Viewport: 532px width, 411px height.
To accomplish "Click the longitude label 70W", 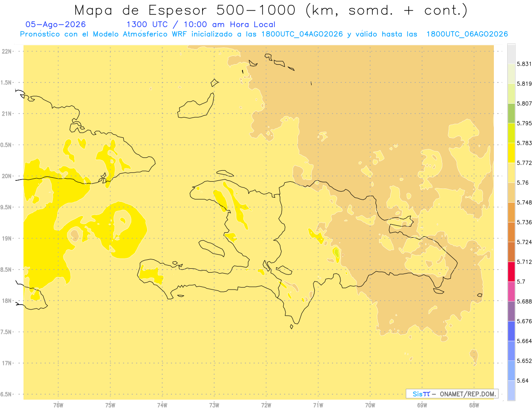I will tap(370, 405).
